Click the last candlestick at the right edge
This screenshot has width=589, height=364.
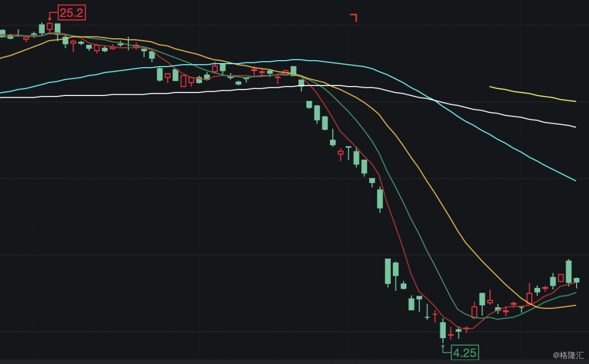(x=577, y=280)
